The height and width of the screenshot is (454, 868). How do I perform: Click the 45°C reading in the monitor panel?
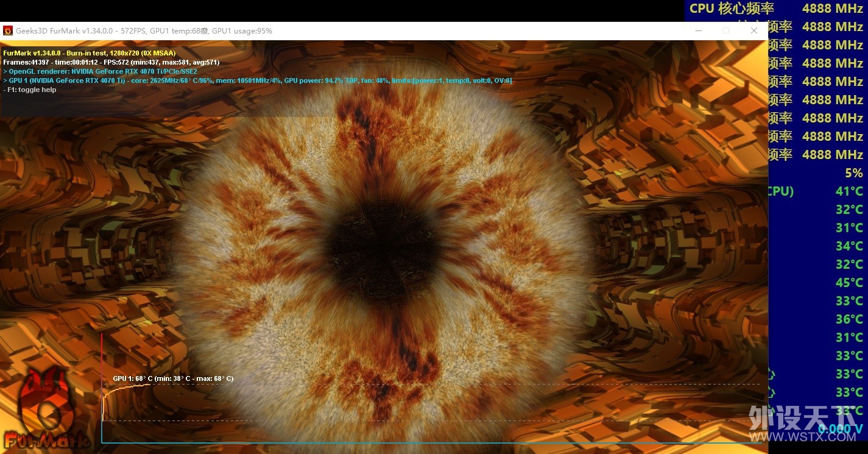click(849, 283)
